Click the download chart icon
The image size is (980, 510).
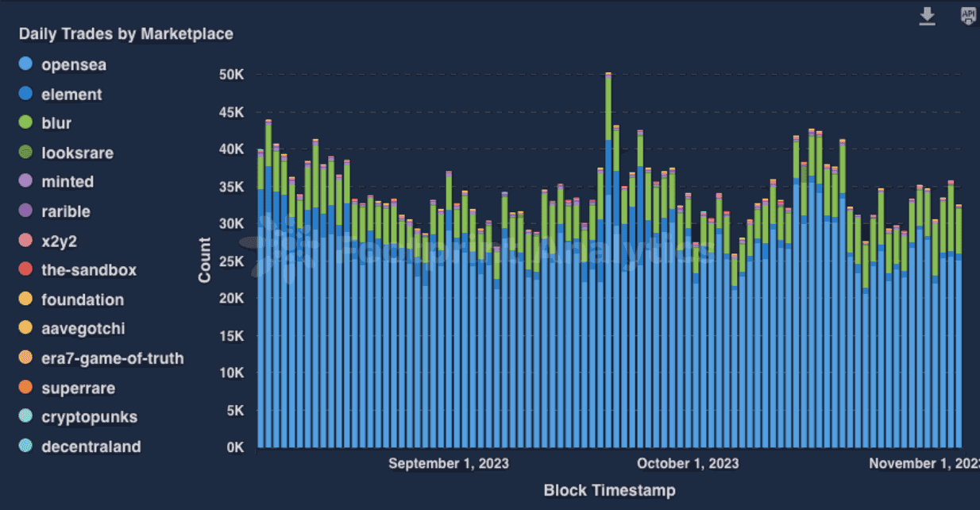tap(927, 17)
